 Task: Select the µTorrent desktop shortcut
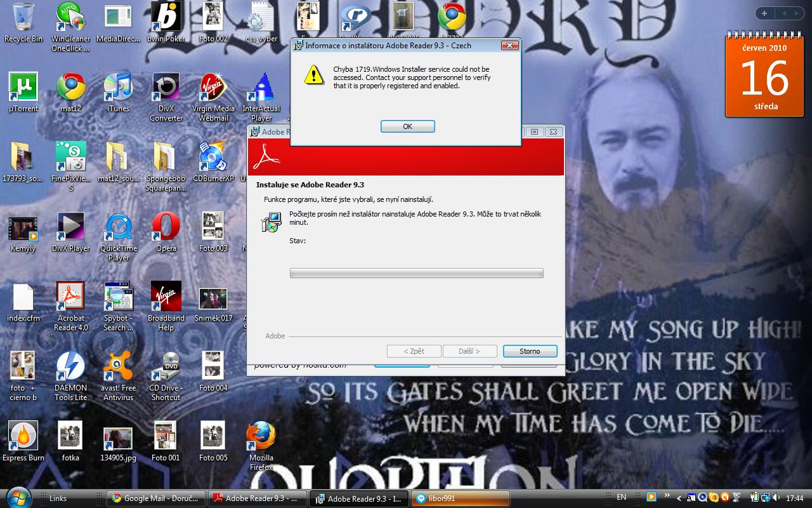click(23, 93)
